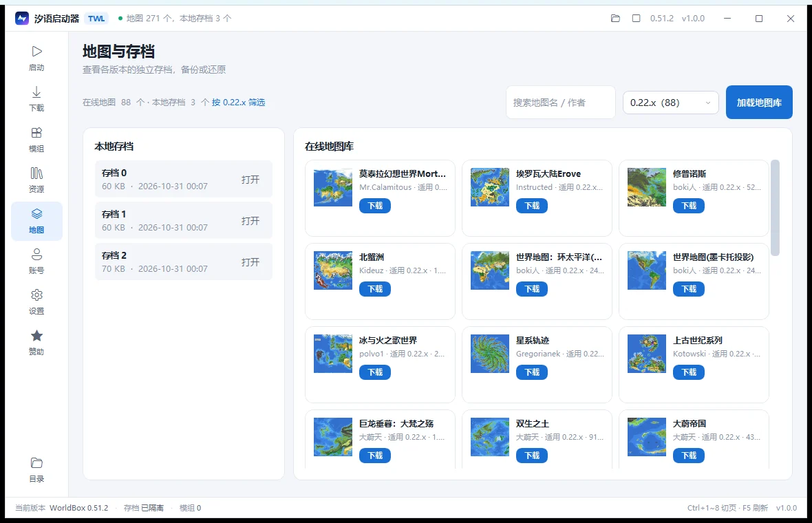Download the 北蟹洲 map
The height and width of the screenshot is (523, 812).
point(375,289)
